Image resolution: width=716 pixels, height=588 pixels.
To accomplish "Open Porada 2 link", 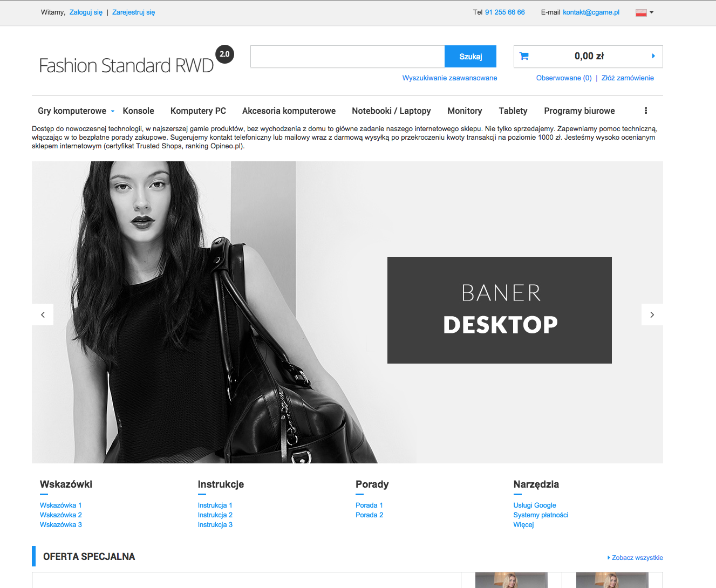I will [369, 515].
